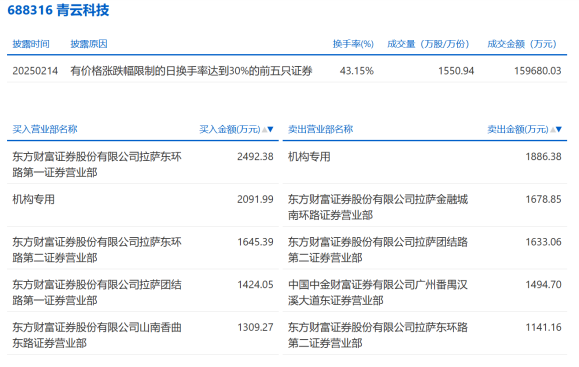The image size is (579, 367).
Task: Select disclosure reason 有价格涨跌幅限制 text
Action: click(x=192, y=71)
